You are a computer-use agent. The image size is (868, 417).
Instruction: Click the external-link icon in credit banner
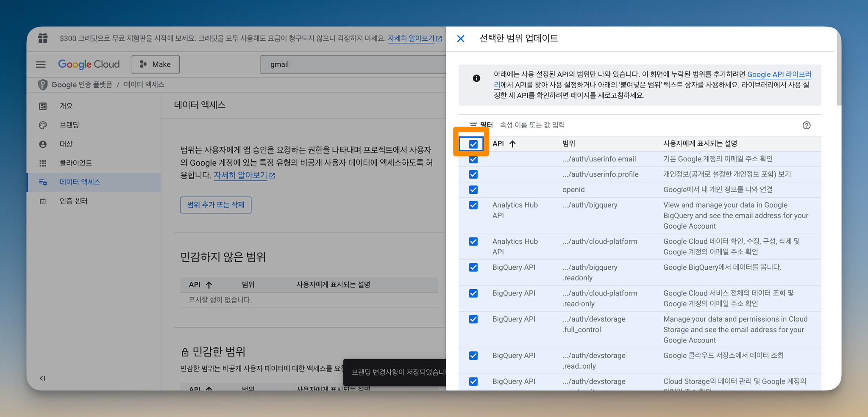(x=439, y=39)
